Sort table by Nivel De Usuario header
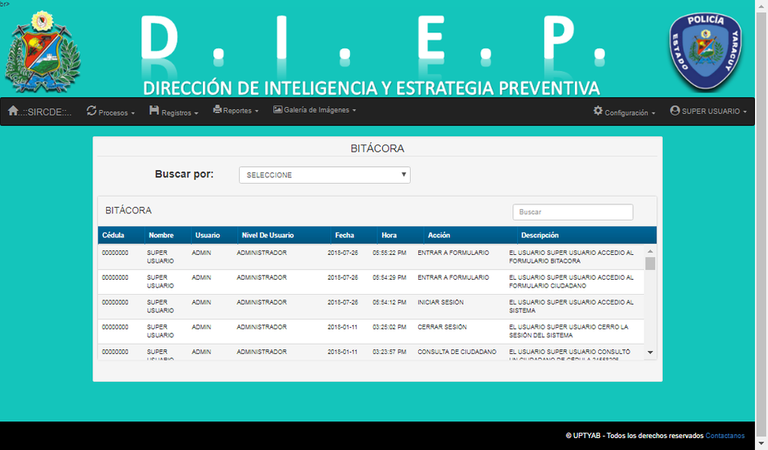 [x=267, y=235]
